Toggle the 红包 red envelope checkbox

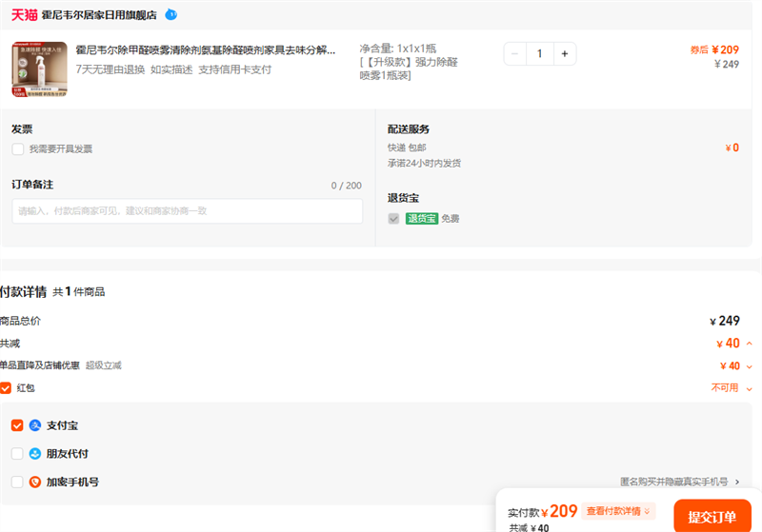click(6, 388)
